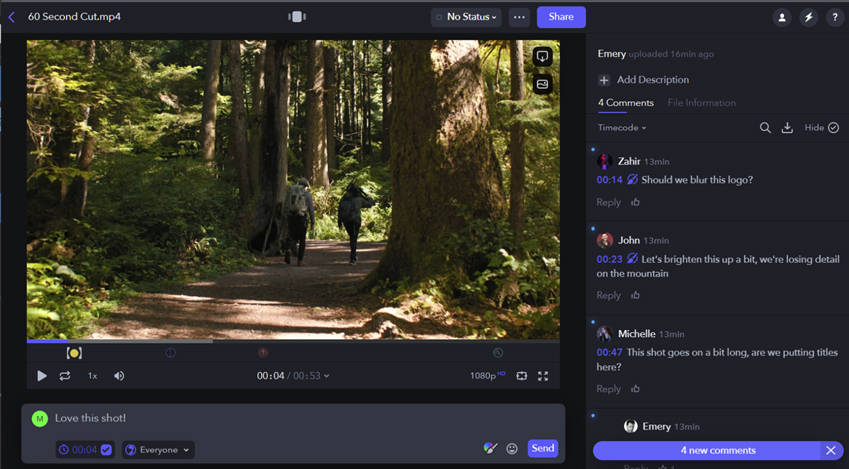Click John's avatar
The height and width of the screenshot is (469, 849).
pyautogui.click(x=605, y=240)
